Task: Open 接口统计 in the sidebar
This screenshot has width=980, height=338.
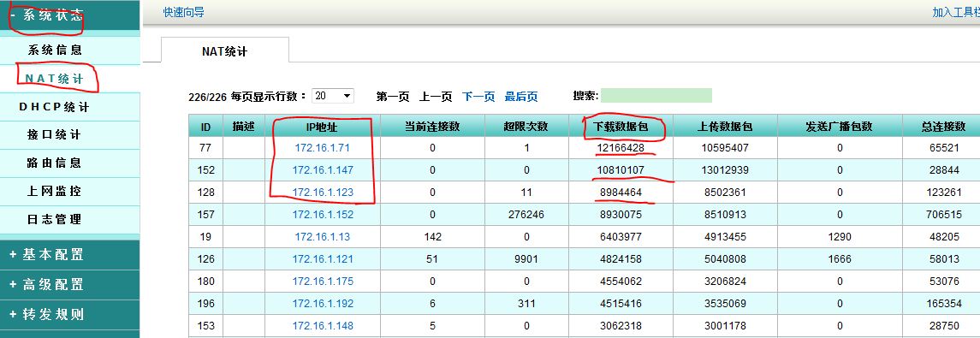Action: pyautogui.click(x=55, y=135)
